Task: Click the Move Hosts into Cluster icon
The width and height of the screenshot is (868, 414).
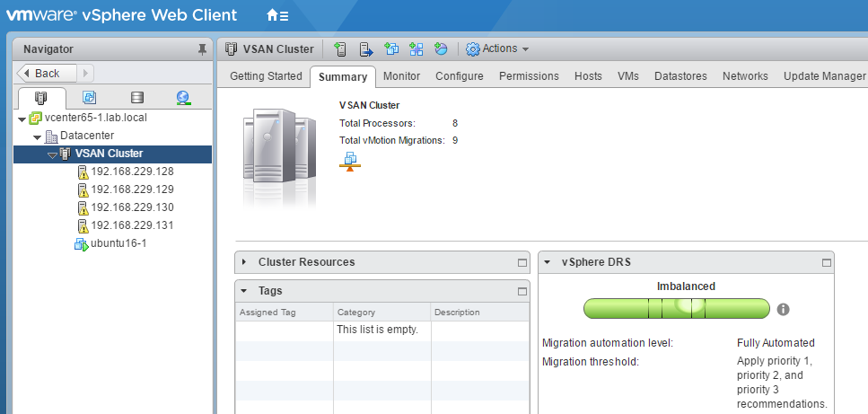Action: 366,49
